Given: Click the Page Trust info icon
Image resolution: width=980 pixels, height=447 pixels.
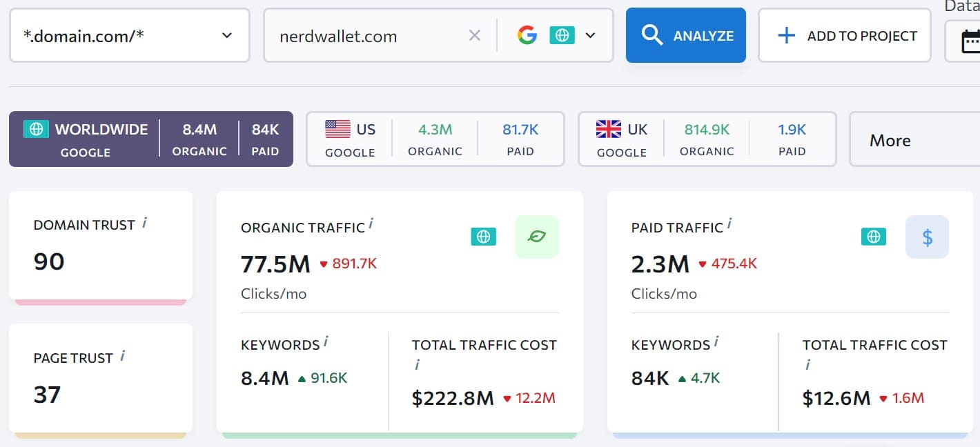Looking at the screenshot, I should pyautogui.click(x=123, y=356).
